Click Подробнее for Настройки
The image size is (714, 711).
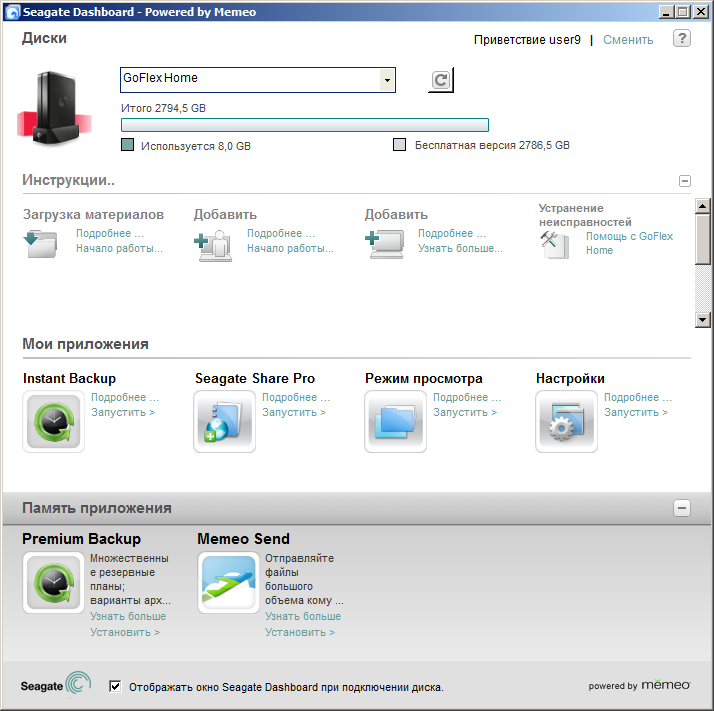point(638,397)
